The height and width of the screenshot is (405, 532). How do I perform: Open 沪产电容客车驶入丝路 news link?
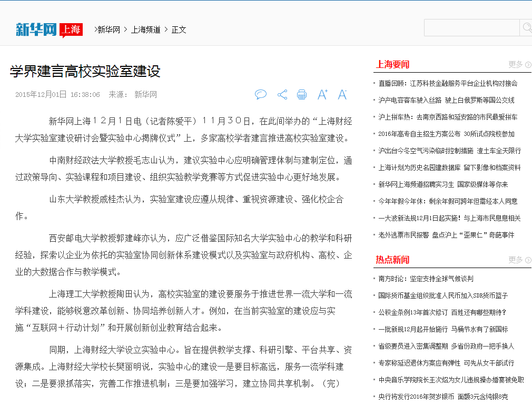(446, 100)
